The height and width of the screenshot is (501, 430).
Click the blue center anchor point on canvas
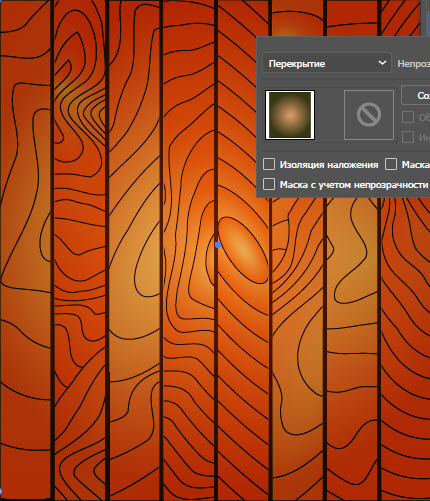pyautogui.click(x=218, y=245)
